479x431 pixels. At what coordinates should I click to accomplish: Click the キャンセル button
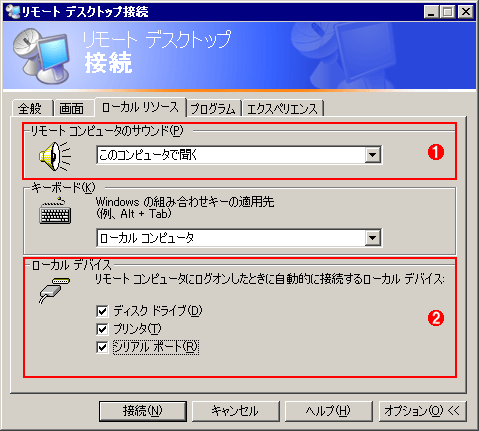coord(235,411)
